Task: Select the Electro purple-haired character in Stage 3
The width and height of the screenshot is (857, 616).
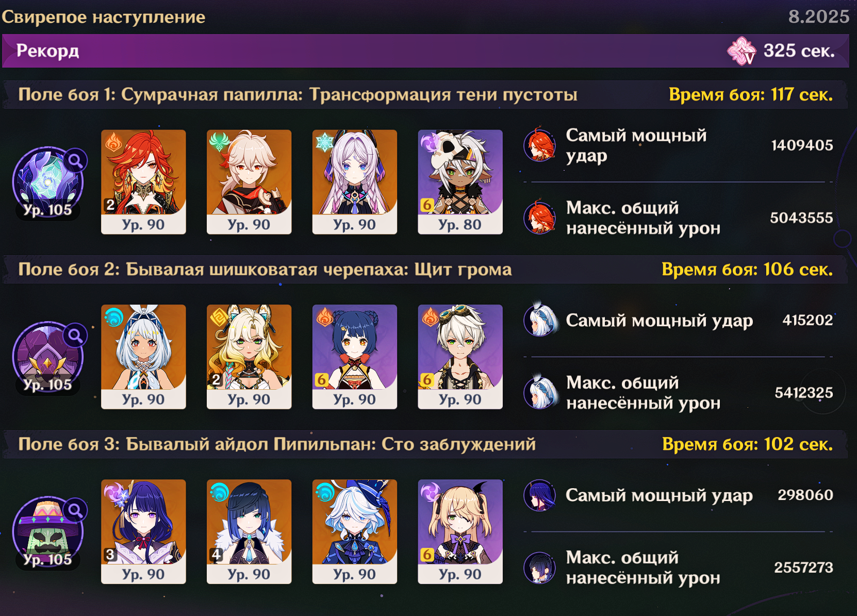Action: coord(143,531)
